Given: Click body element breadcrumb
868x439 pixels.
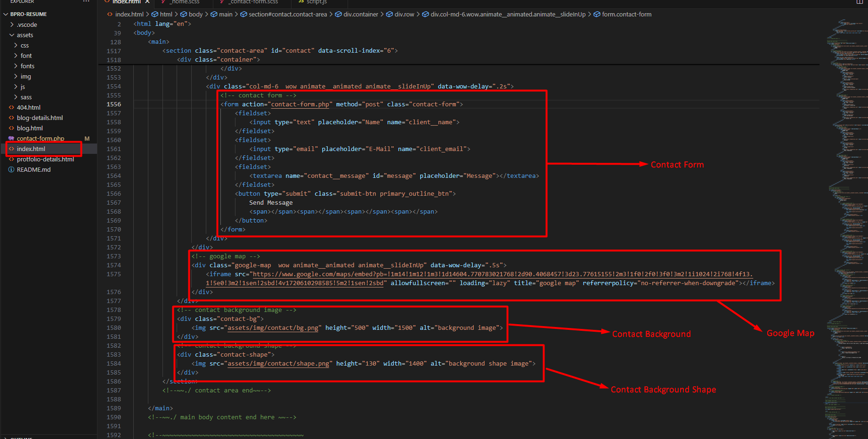Looking at the screenshot, I should pyautogui.click(x=192, y=14).
